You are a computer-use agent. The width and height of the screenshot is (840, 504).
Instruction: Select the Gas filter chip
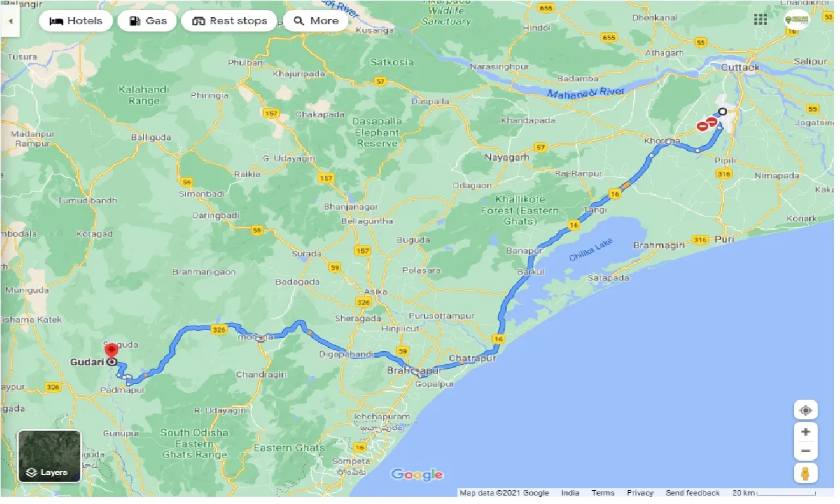[148, 20]
